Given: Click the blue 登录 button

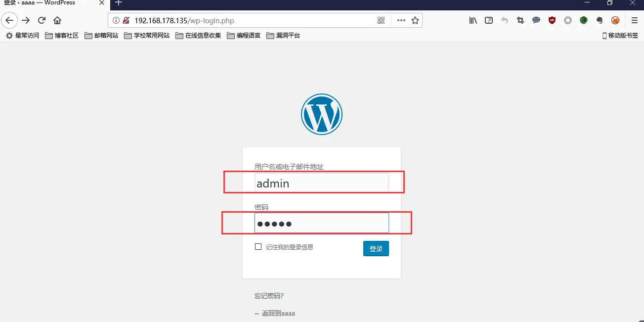Looking at the screenshot, I should click(x=376, y=249).
